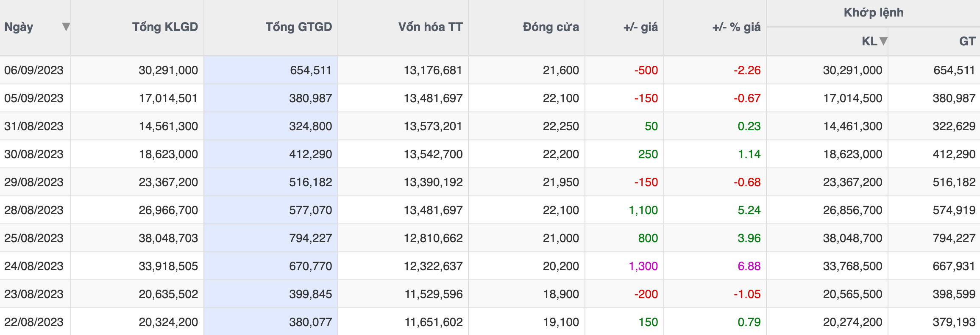This screenshot has width=980, height=335.
Task: Click market cap value 11,529,596
Action: (x=434, y=294)
